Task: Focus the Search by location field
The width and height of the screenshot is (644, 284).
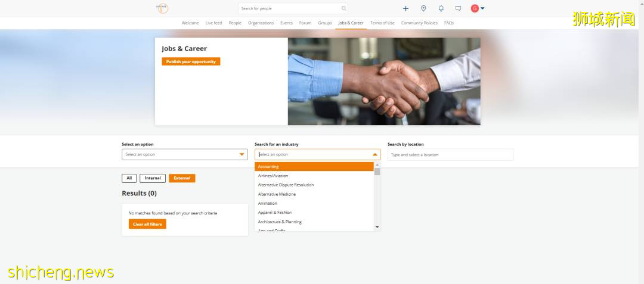Action: coord(450,155)
